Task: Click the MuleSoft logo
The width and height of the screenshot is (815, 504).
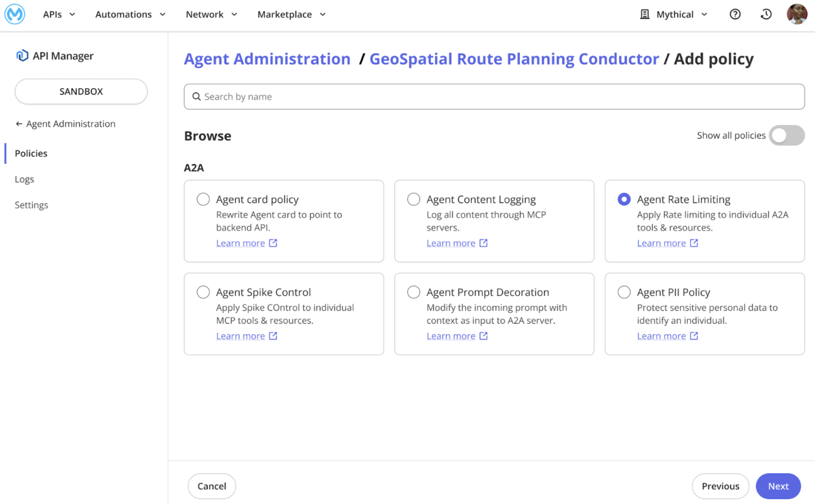Action: click(x=15, y=15)
